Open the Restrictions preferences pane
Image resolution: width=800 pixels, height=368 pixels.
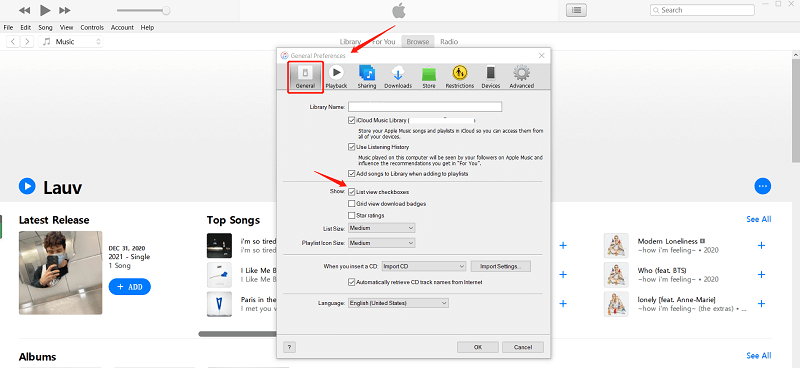(x=460, y=77)
